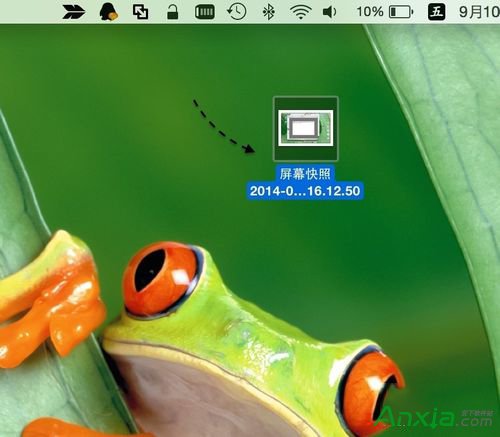Screen dimensions: 500x437
Task: Open the volume speaker menu
Action: click(x=329, y=12)
